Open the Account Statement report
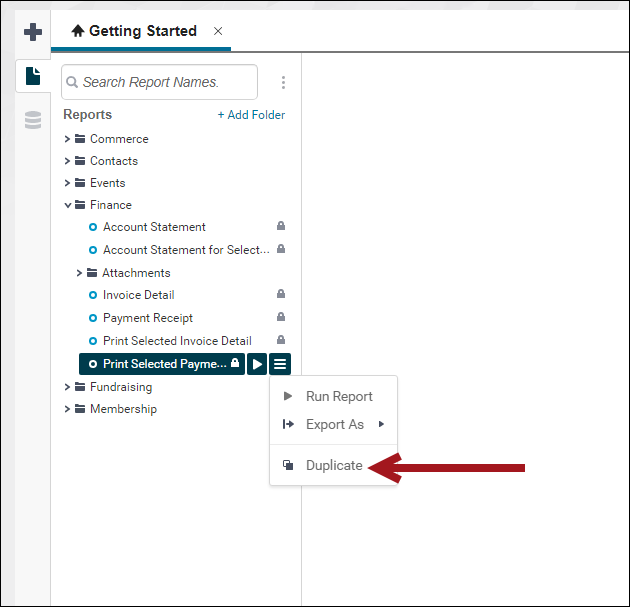Screen dimensions: 630x607 click(x=154, y=227)
